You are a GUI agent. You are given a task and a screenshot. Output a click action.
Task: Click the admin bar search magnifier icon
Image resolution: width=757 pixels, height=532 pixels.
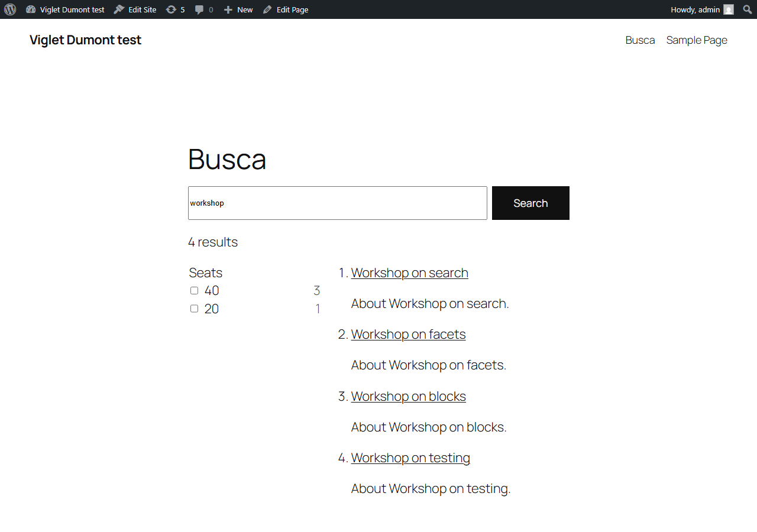(x=748, y=9)
